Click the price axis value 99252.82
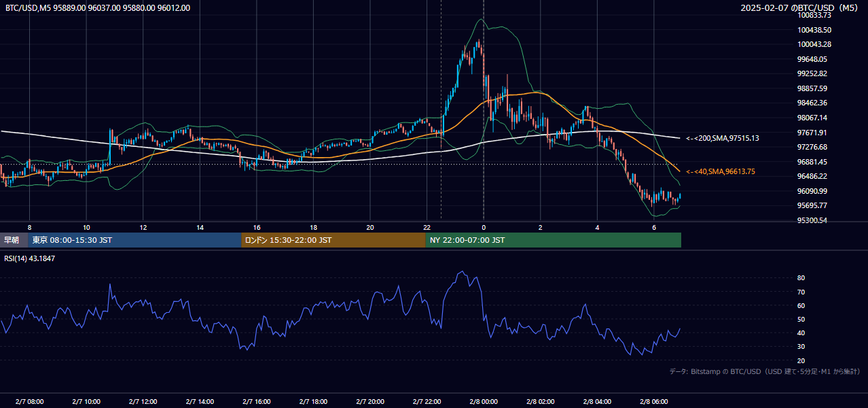This screenshot has width=868, height=408. coord(813,73)
